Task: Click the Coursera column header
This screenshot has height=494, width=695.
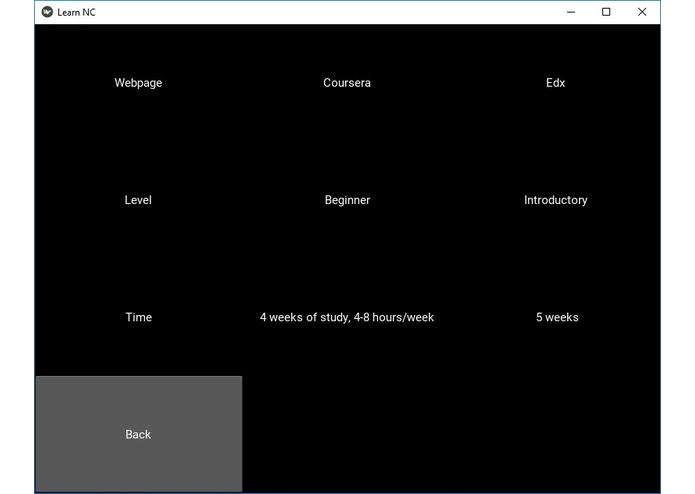Action: [x=347, y=83]
